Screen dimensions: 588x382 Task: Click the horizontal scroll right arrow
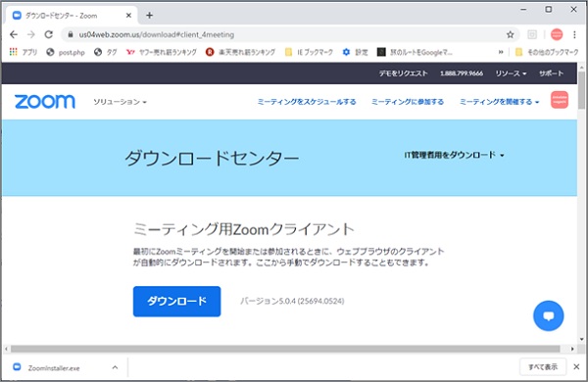(572, 349)
